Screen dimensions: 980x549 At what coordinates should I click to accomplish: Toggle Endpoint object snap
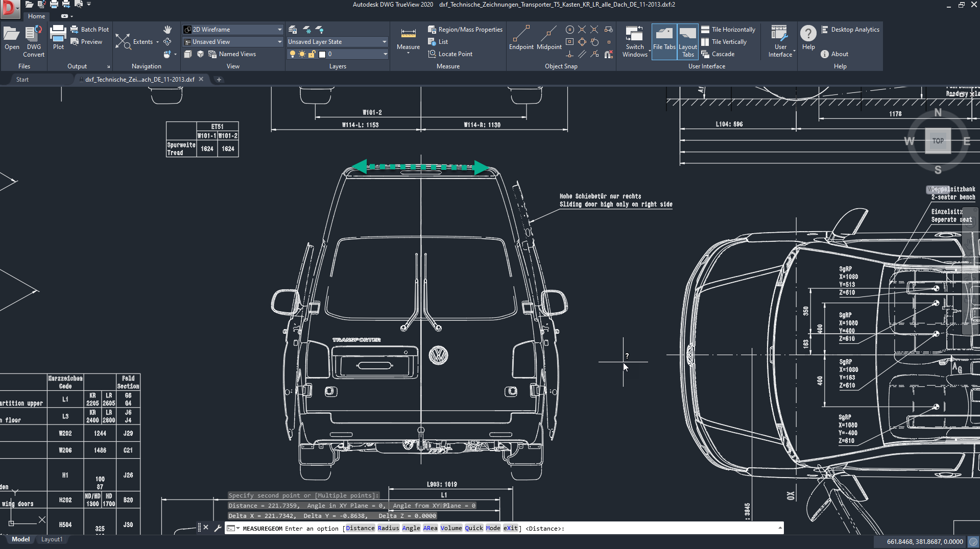[521, 38]
